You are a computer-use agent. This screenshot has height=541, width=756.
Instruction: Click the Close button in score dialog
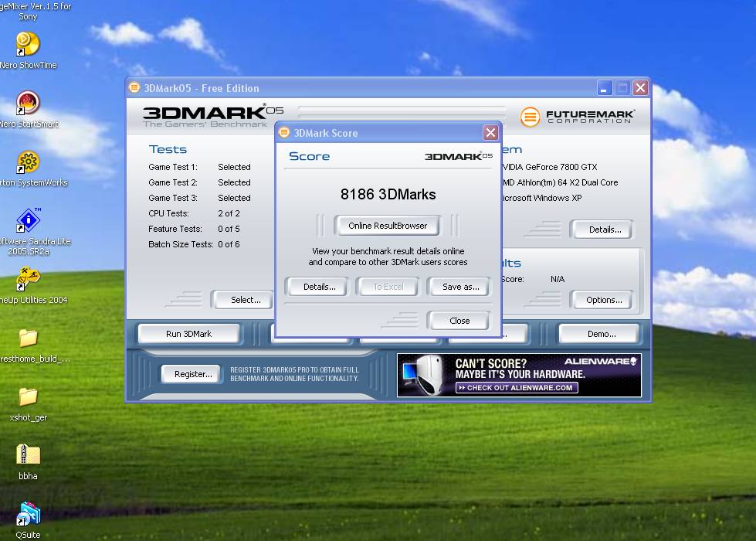click(x=459, y=321)
